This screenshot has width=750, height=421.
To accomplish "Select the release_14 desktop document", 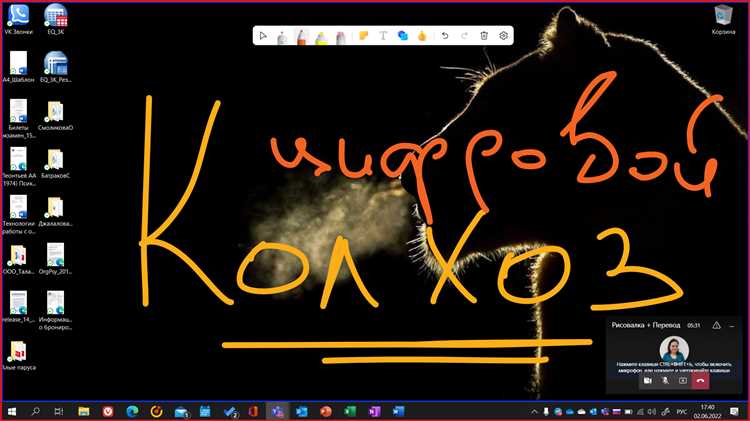I will [19, 307].
